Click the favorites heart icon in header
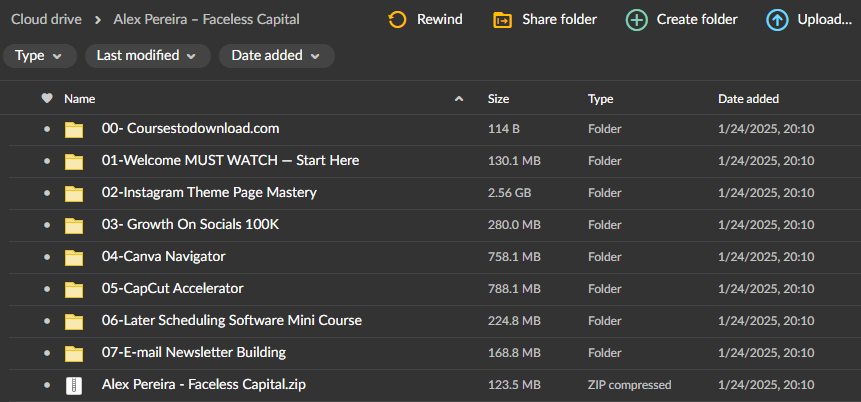Image resolution: width=861 pixels, height=402 pixels. (47, 98)
